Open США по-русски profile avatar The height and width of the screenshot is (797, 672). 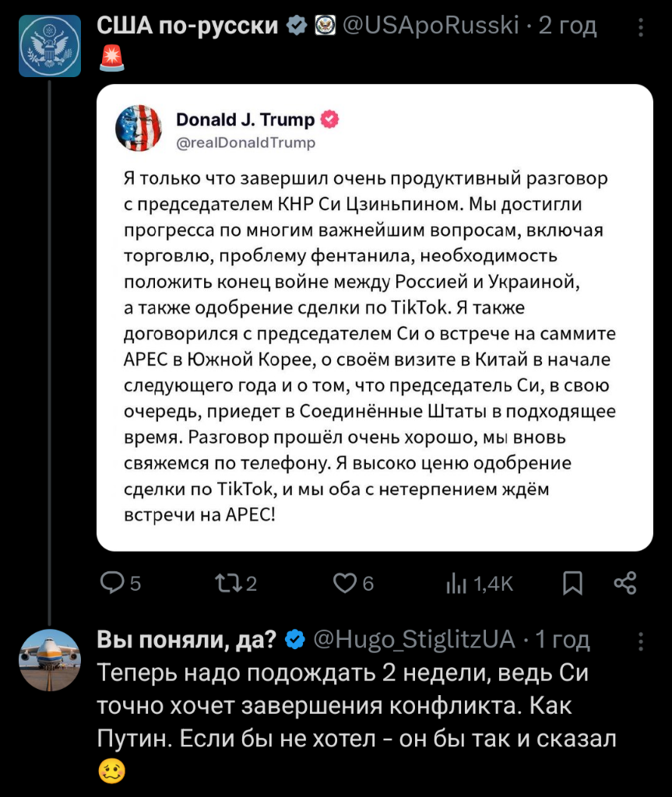click(x=49, y=46)
